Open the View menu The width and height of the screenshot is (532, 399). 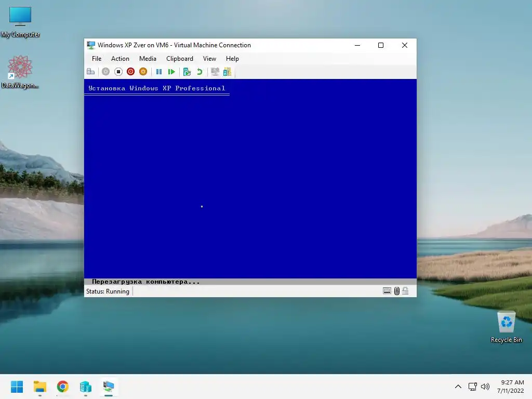[x=209, y=59]
